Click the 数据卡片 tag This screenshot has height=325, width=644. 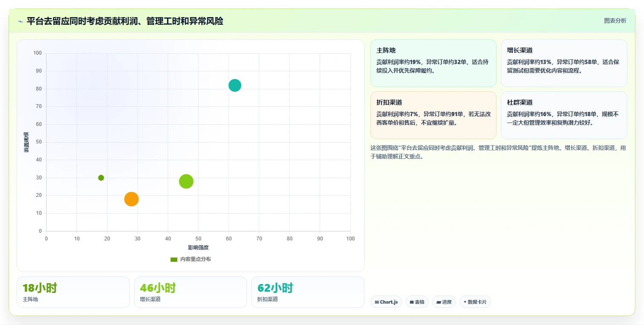click(x=475, y=302)
